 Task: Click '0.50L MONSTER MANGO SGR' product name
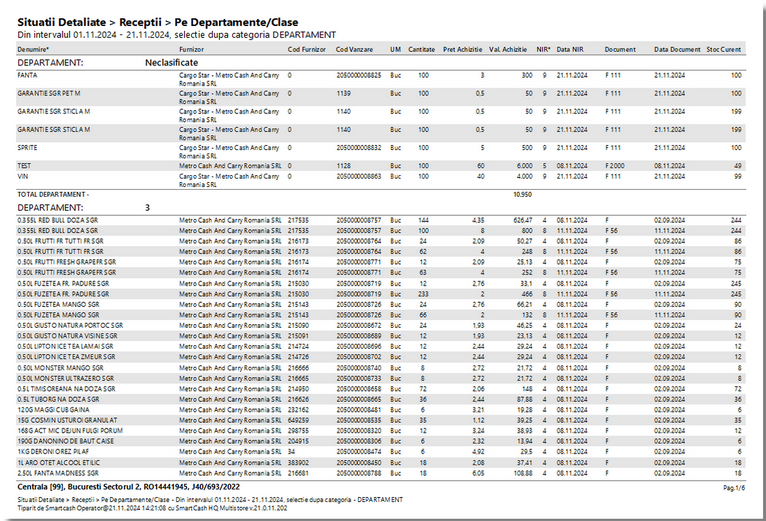(x=61, y=368)
